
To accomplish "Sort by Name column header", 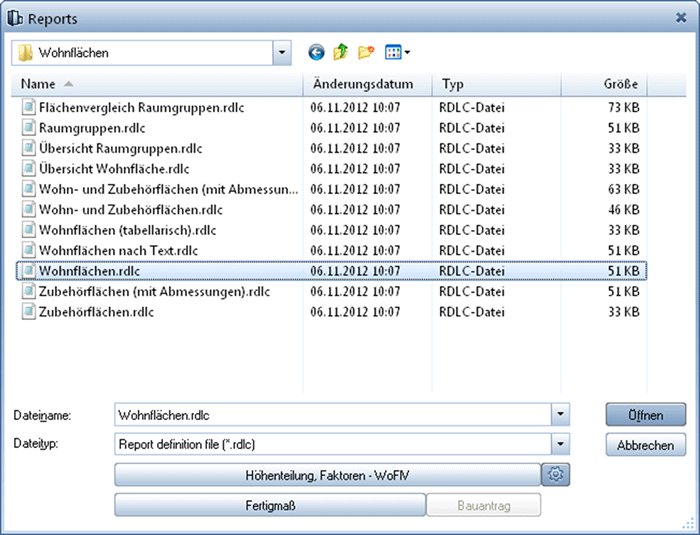I will coord(157,84).
